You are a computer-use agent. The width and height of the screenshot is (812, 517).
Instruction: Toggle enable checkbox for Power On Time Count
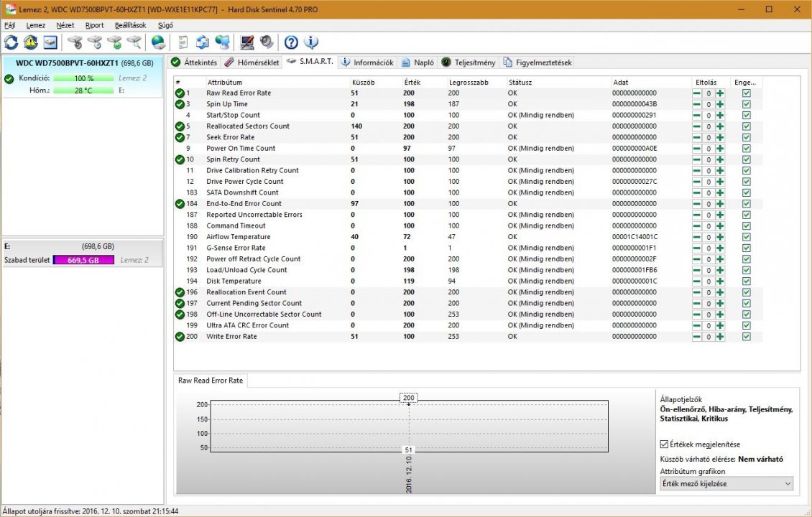pos(746,149)
